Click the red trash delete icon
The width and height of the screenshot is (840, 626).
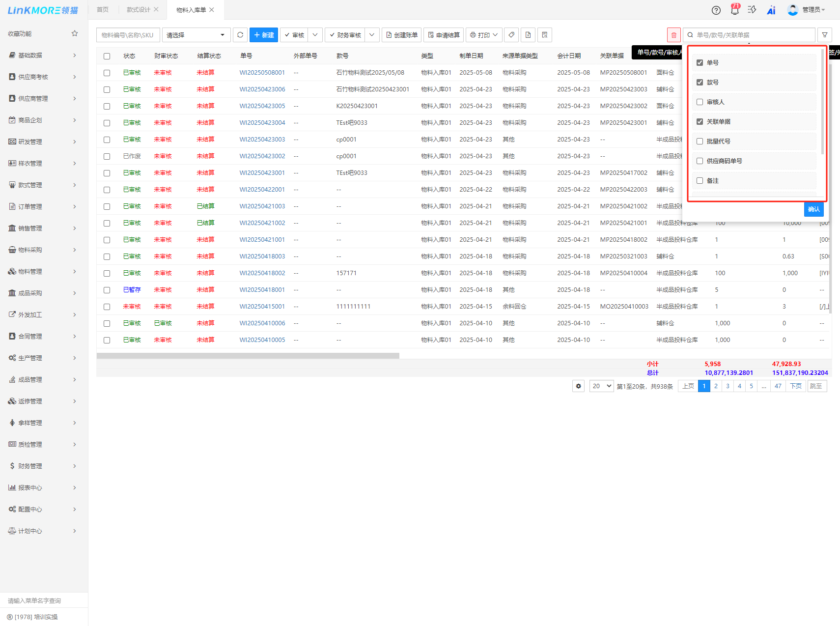(x=673, y=35)
